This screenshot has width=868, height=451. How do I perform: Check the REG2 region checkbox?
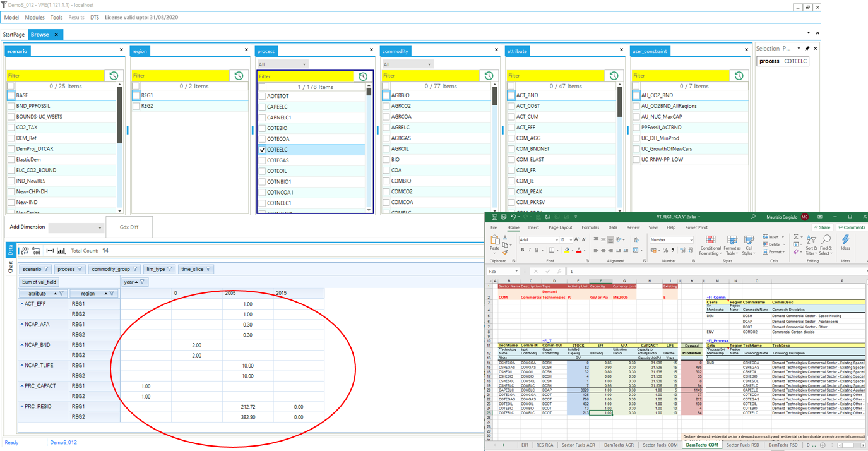tap(136, 106)
